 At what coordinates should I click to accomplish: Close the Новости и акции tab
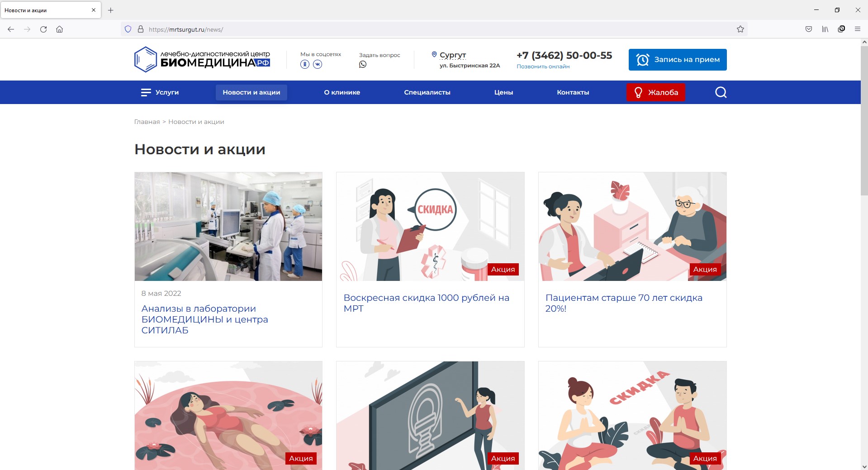point(94,10)
